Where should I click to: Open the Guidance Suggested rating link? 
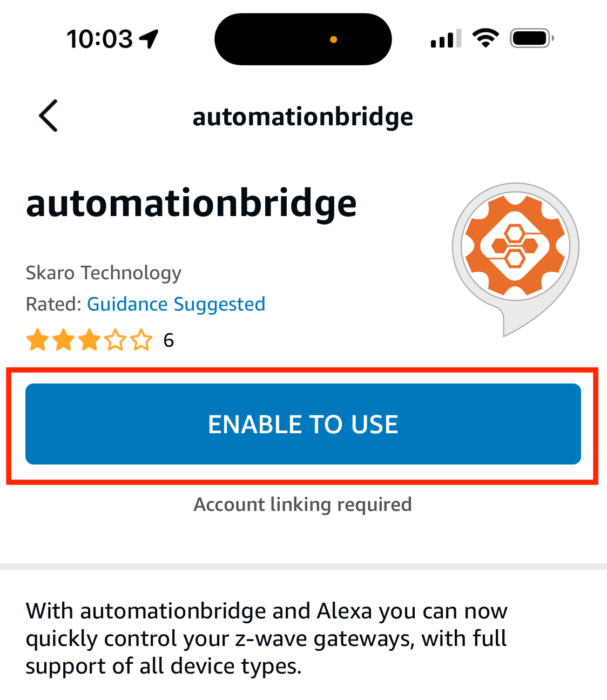point(176,304)
